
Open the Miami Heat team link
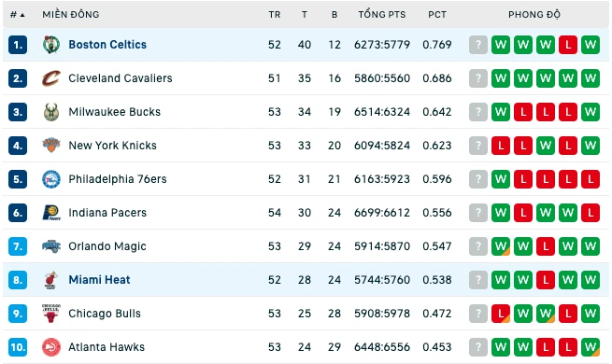coord(99,280)
